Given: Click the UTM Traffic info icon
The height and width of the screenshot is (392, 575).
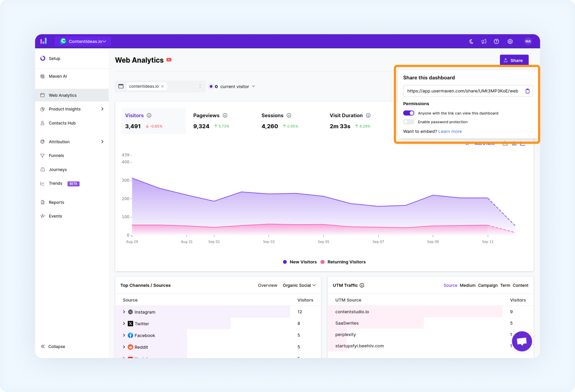Looking at the screenshot, I should click(362, 285).
